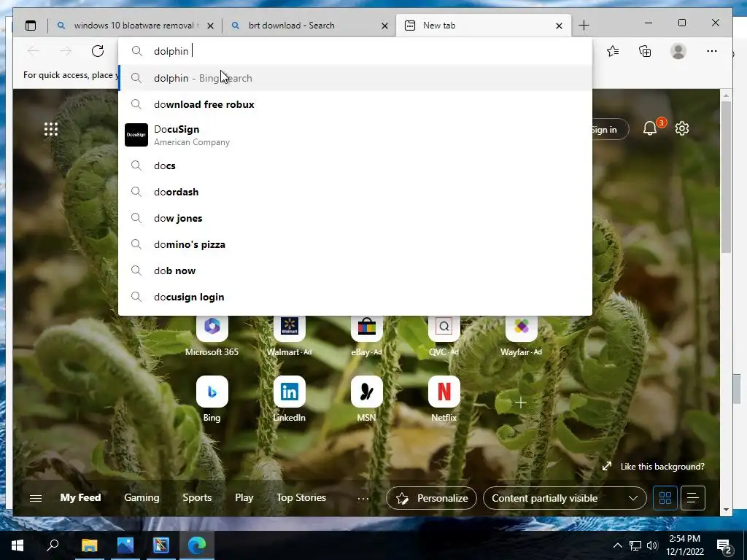This screenshot has height=560, width=747.
Task: Click the scrollbar down arrow
Action: pos(726,510)
